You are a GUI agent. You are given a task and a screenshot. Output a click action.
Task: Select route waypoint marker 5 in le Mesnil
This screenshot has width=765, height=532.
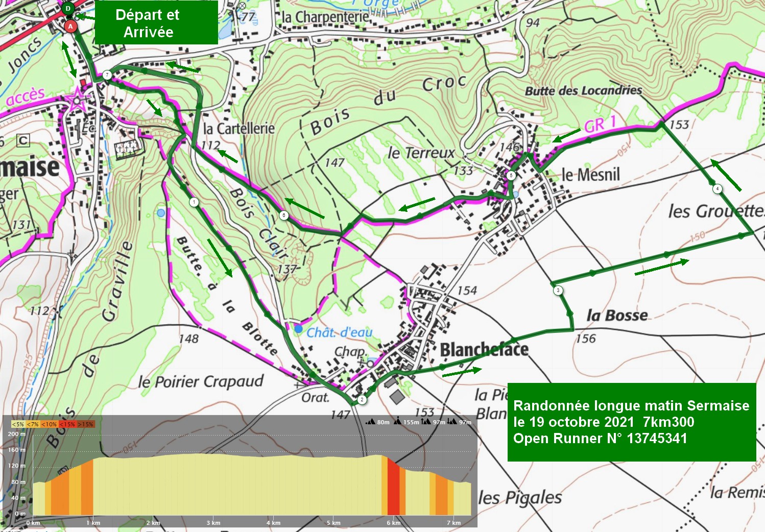coord(511,176)
